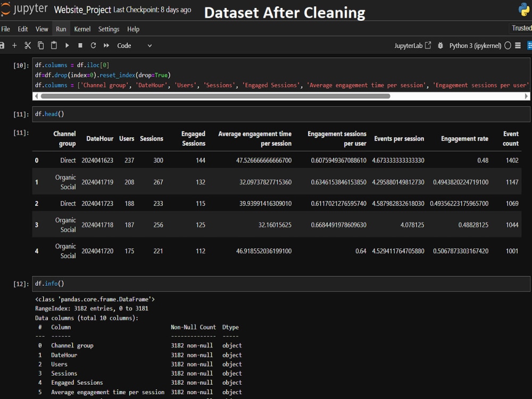This screenshot has width=532, height=399.
Task: Click the RangeIndex 3182 entries line
Action: tap(92, 309)
